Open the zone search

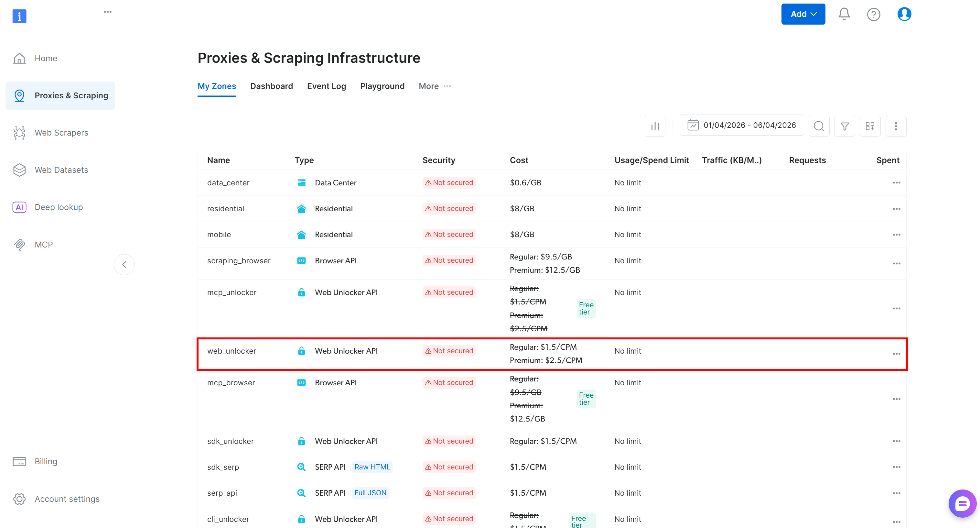coord(819,126)
